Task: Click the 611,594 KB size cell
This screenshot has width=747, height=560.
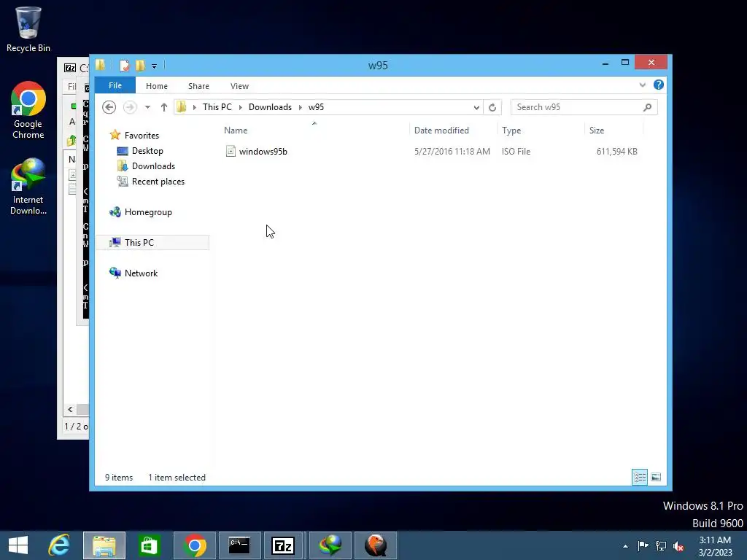Action: [x=616, y=152]
